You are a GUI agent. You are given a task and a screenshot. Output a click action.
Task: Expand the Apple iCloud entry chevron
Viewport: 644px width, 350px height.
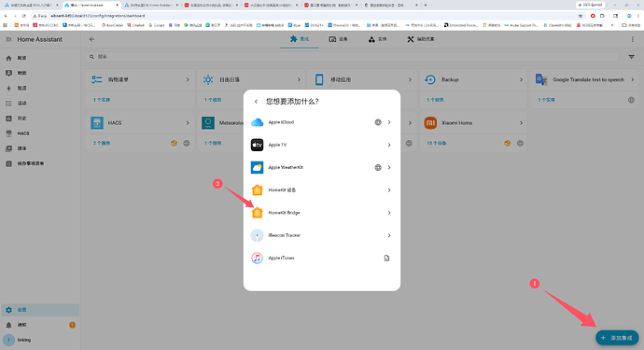pyautogui.click(x=389, y=122)
